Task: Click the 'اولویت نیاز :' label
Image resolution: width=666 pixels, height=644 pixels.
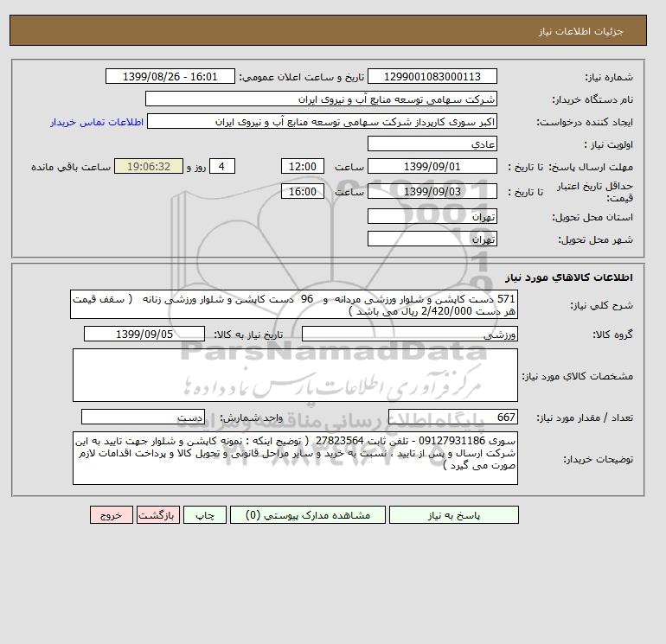Action: coord(609,144)
